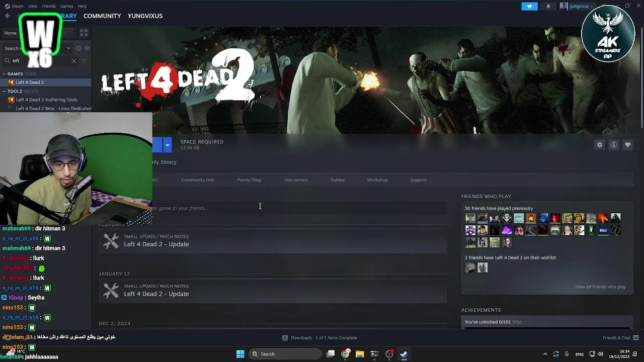Image resolution: width=644 pixels, height=362 pixels.
Task: Open the Workshop link
Action: (377, 180)
